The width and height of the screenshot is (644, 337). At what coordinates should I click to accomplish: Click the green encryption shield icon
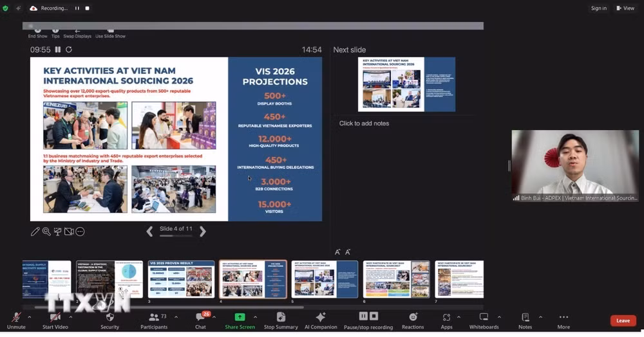click(x=5, y=8)
